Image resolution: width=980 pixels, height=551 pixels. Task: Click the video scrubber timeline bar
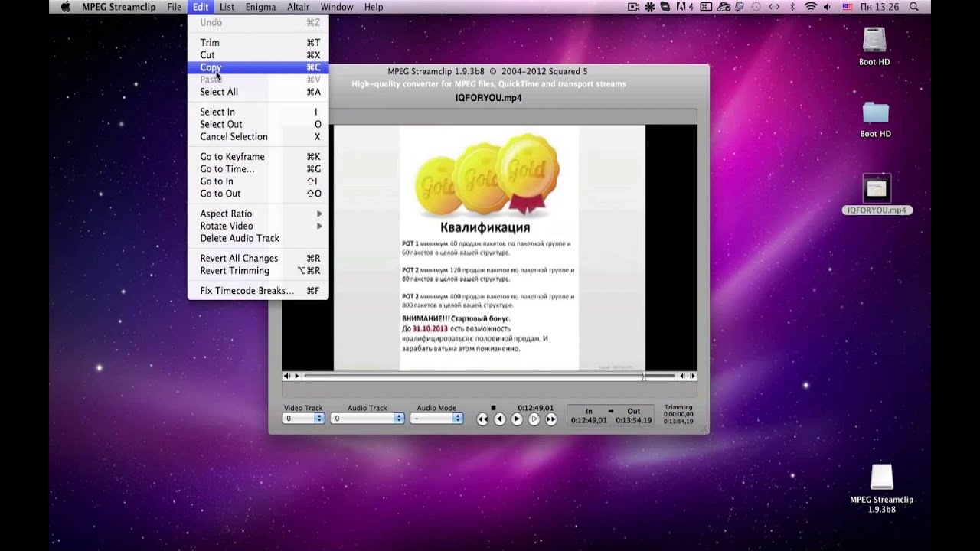(x=490, y=376)
